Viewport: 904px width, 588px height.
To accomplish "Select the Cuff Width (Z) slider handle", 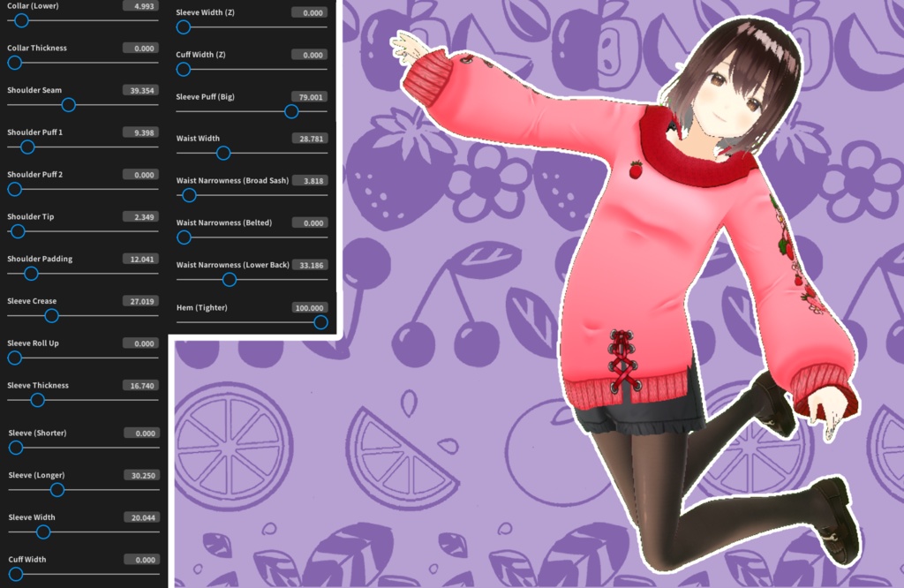I will coord(182,69).
